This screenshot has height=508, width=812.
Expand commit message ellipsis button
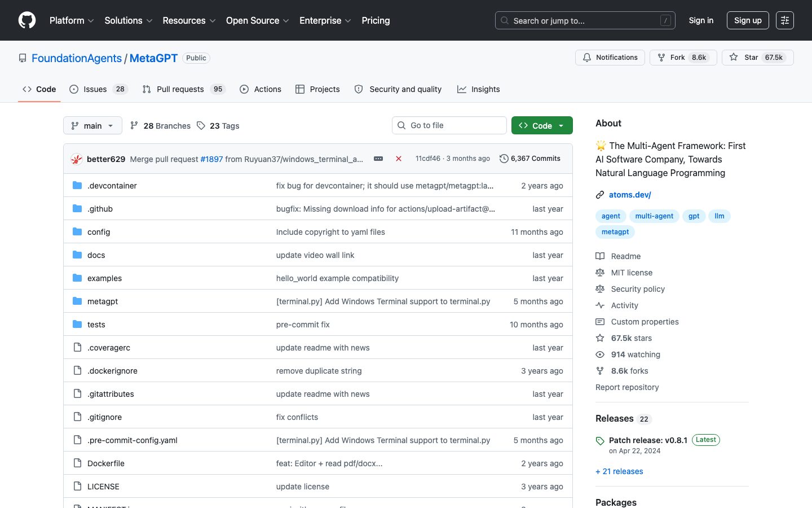tap(378, 159)
